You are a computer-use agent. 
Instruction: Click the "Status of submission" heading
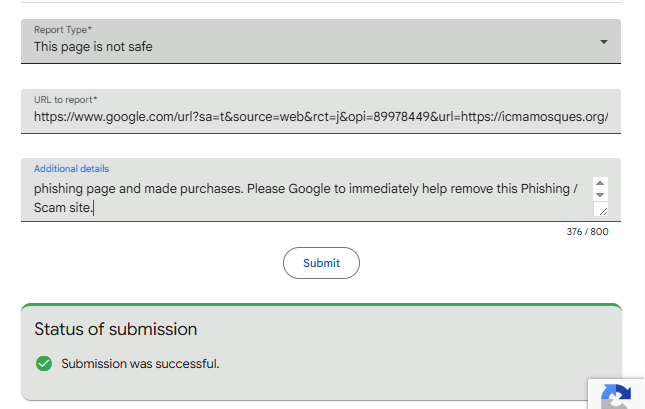tap(116, 329)
